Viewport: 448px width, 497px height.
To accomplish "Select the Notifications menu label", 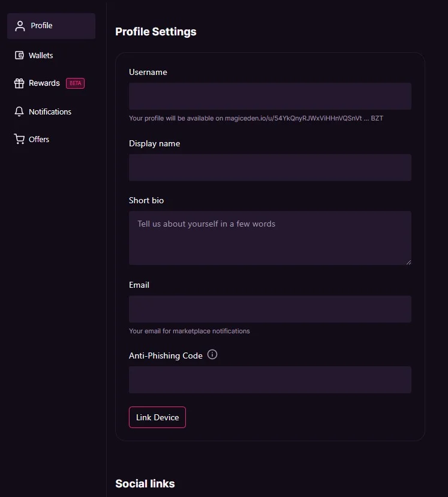I will [x=50, y=112].
